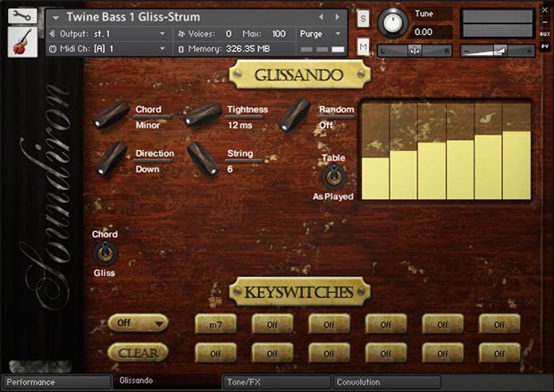This screenshot has height=392, width=554.
Task: Click the Chord type knob
Action: [112, 114]
